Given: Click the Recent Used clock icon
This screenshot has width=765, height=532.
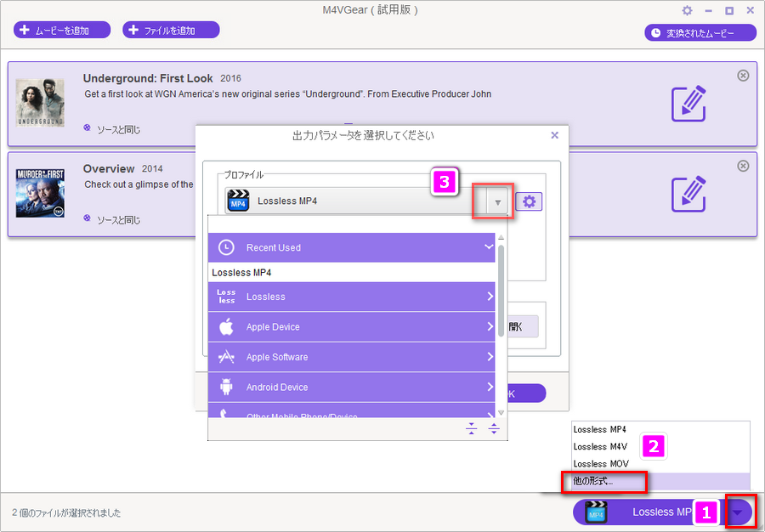Looking at the screenshot, I should [x=226, y=247].
